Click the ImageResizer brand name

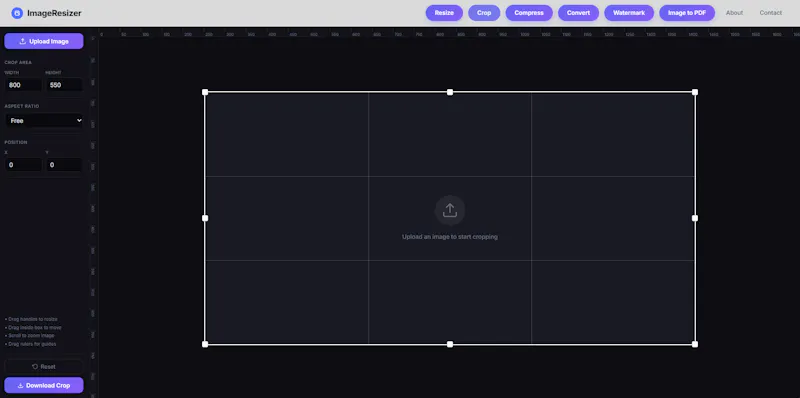click(x=54, y=13)
